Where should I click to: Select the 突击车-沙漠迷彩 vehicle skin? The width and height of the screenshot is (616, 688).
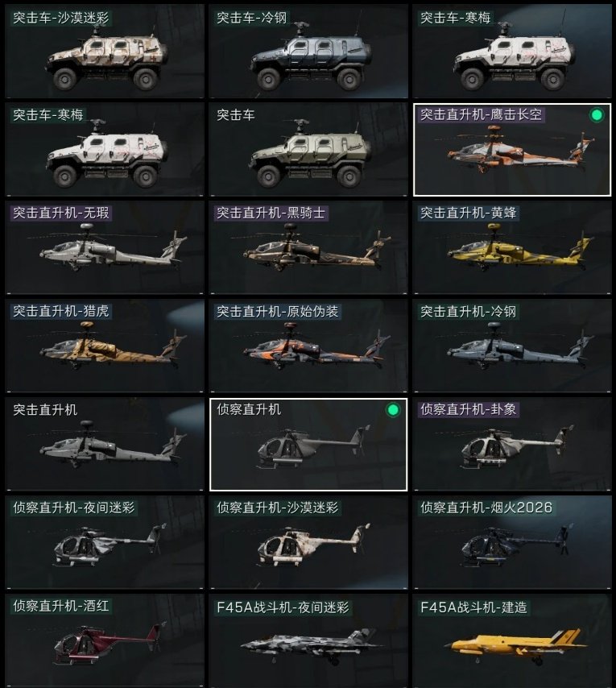coord(105,52)
